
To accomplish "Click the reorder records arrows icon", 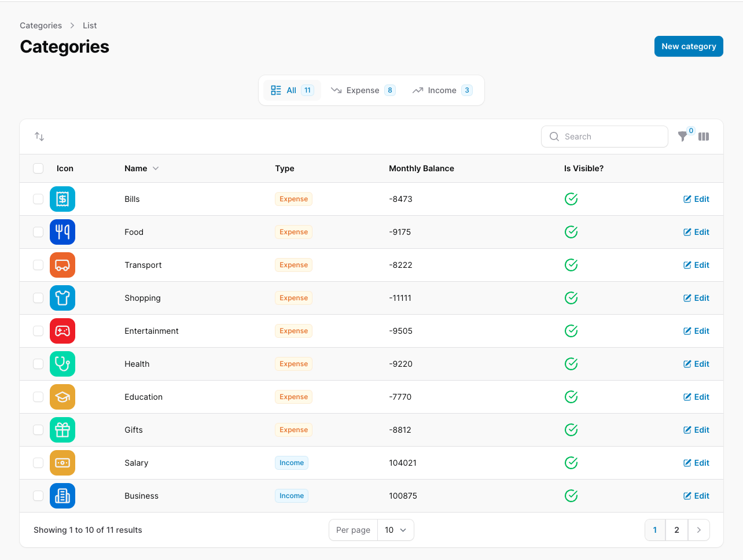I will pyautogui.click(x=39, y=137).
